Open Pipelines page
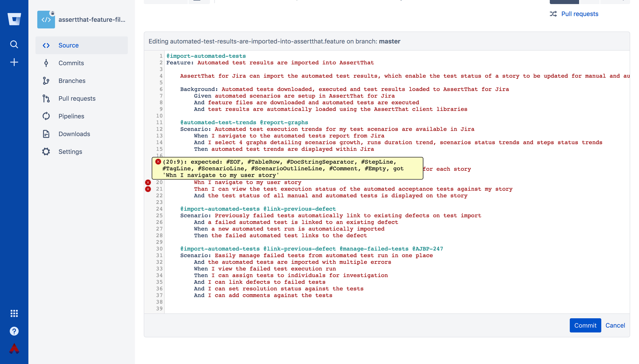The width and height of the screenshot is (639, 364). coord(82,116)
